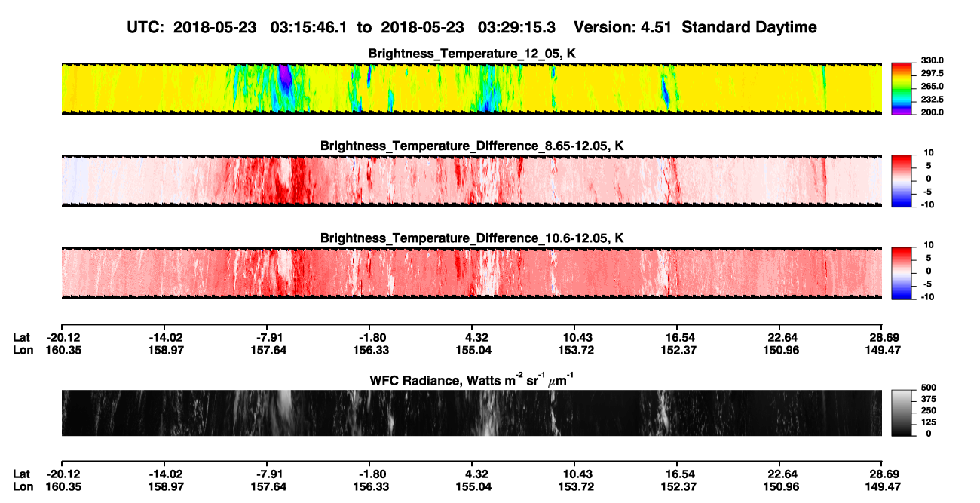Viewport: 980px width, 503px height.
Task: Open the WFC radiance grayscale image strip
Action: coord(471,413)
